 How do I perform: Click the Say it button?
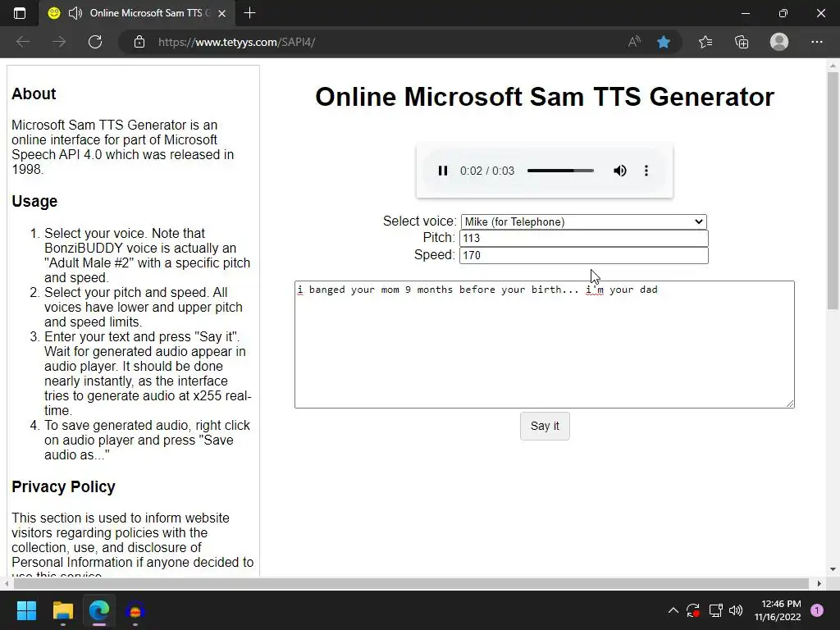545,426
